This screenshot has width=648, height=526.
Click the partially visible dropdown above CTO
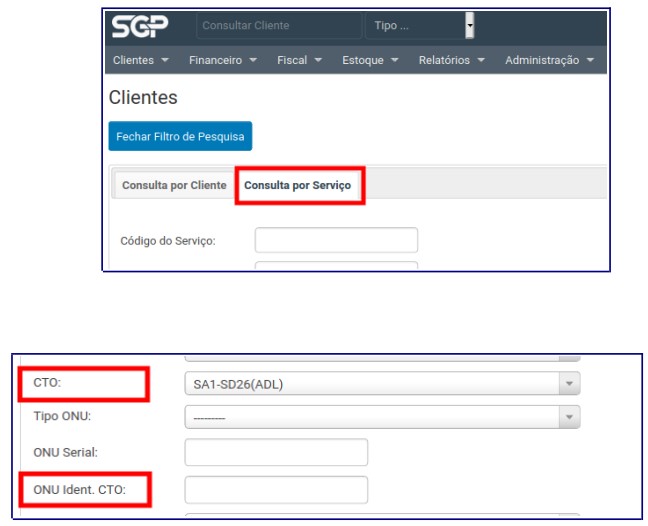pos(381,356)
